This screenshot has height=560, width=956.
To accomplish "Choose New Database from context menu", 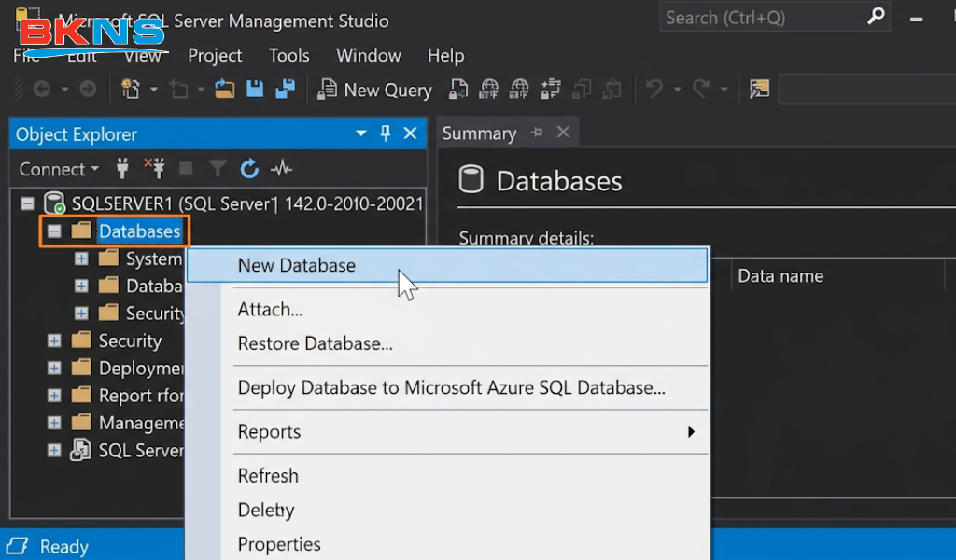I will coord(447,265).
